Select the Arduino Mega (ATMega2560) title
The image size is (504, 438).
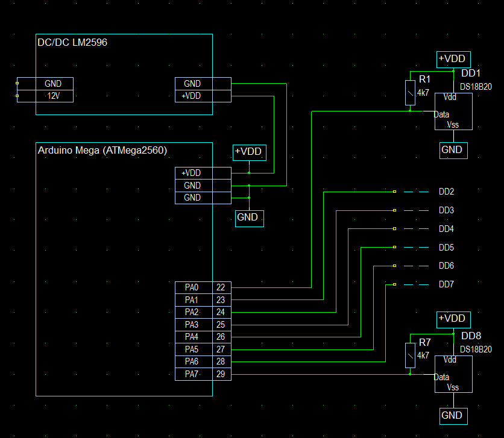[x=102, y=150]
